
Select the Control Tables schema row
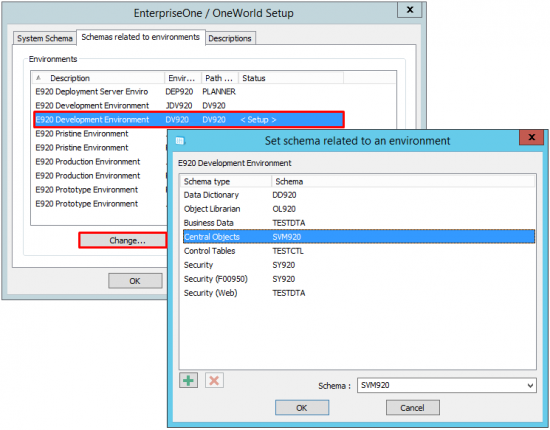point(359,251)
